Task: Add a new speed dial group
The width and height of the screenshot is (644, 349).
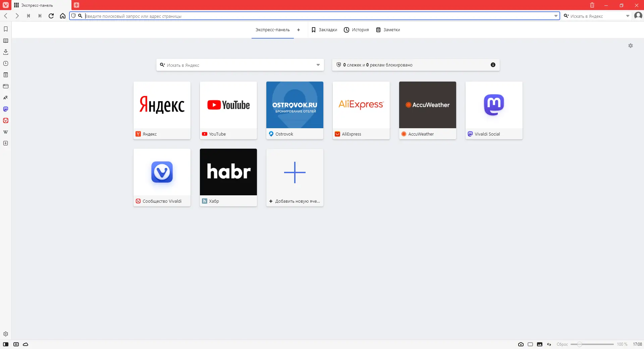Action: [299, 30]
